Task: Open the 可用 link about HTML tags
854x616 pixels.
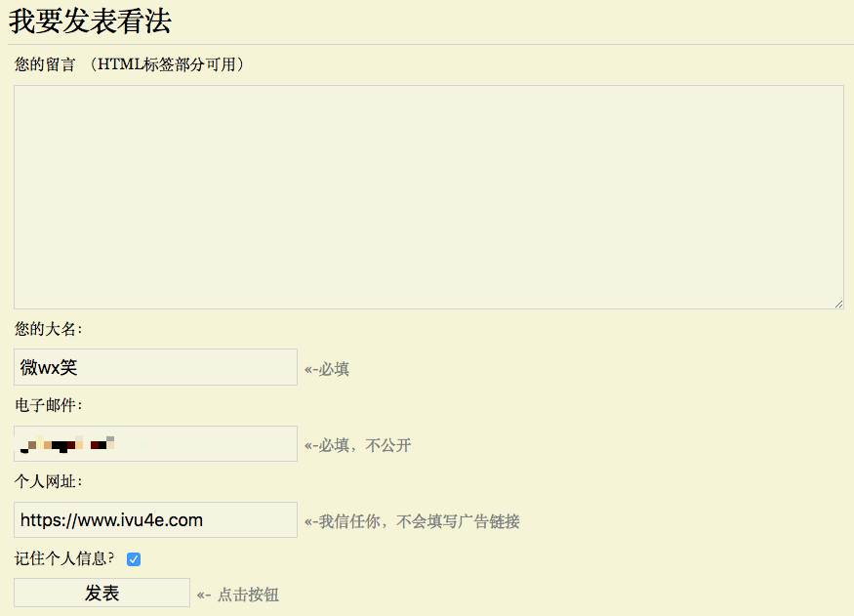Action: tap(221, 65)
